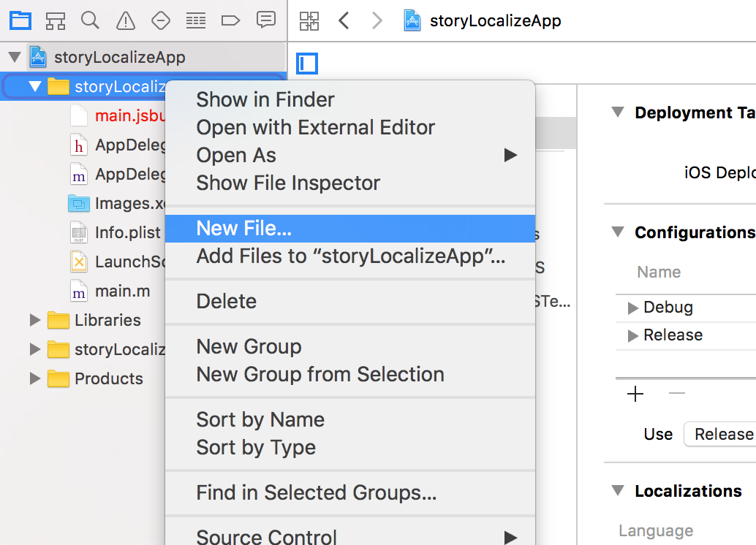Go back using the left chevron
The height and width of the screenshot is (545, 756).
344,21
